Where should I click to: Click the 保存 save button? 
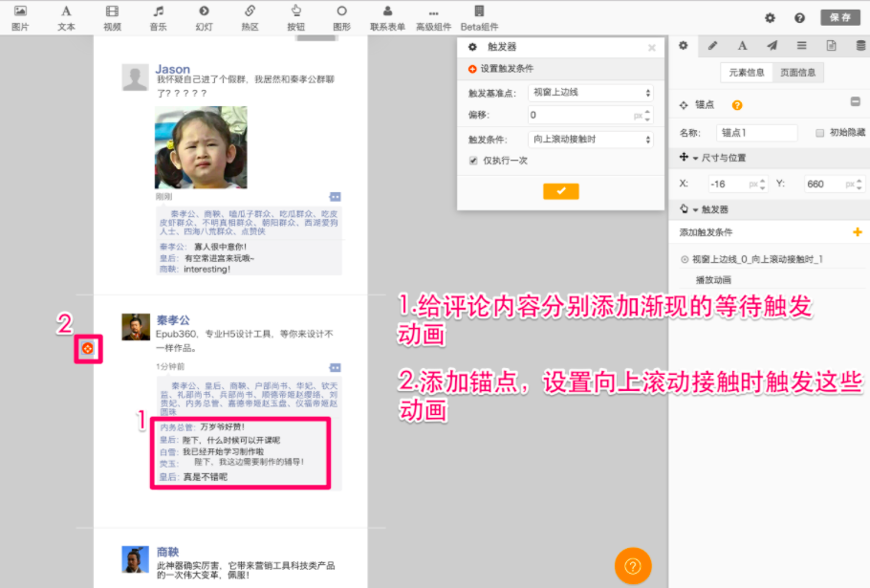point(839,17)
